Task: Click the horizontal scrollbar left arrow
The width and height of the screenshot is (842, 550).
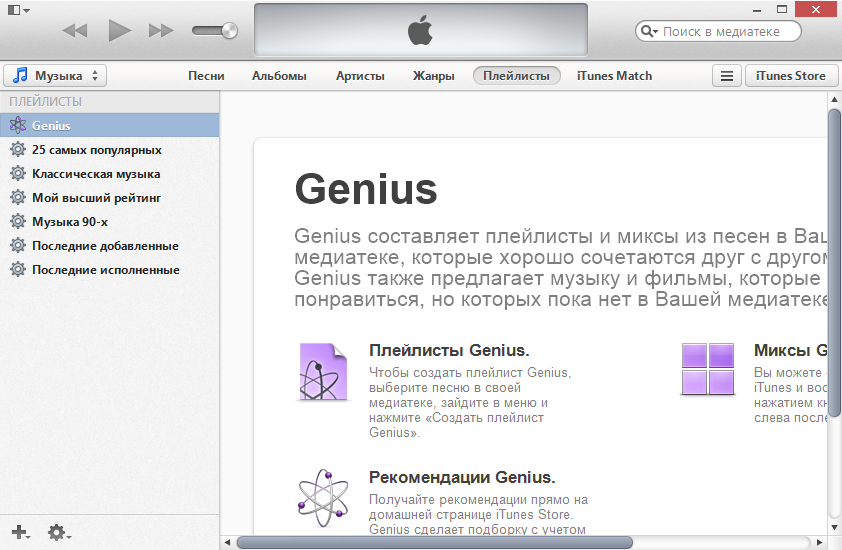Action: [227, 542]
